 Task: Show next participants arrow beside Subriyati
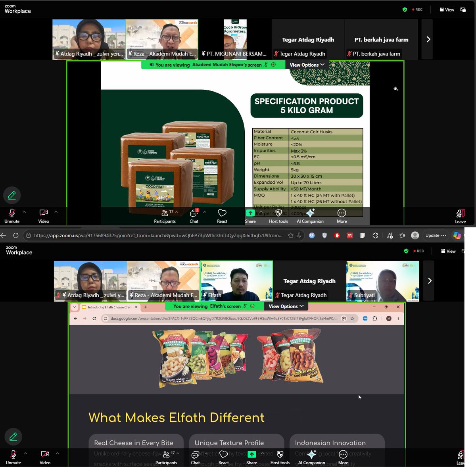pyautogui.click(x=430, y=281)
